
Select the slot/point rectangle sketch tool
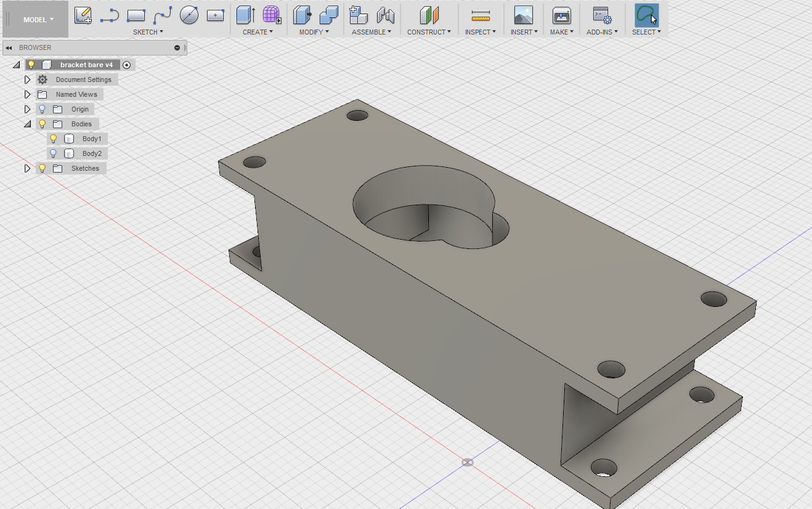pos(216,15)
